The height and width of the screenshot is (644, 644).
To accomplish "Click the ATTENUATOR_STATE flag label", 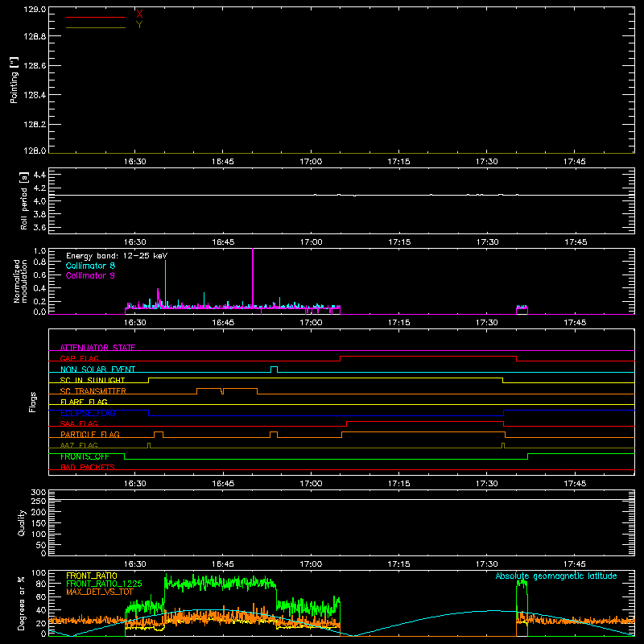I will pyautogui.click(x=97, y=348).
